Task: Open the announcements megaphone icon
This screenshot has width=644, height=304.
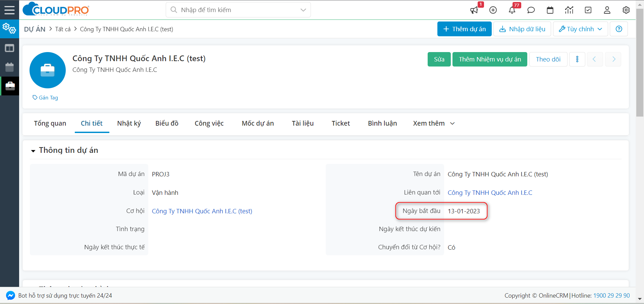Action: (474, 10)
